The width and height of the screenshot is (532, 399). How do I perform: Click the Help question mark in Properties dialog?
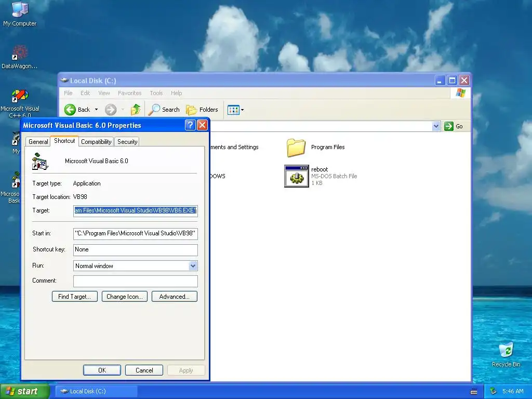pyautogui.click(x=190, y=125)
